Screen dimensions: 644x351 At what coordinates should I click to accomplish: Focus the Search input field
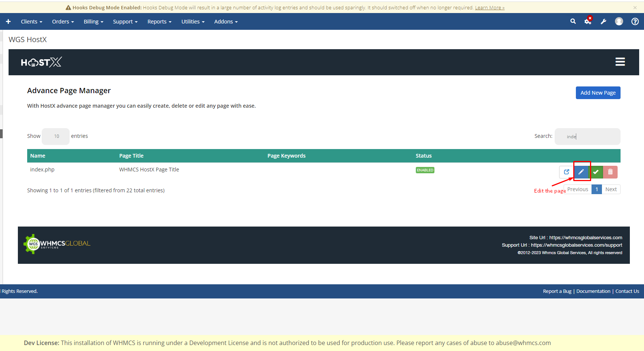tap(587, 136)
